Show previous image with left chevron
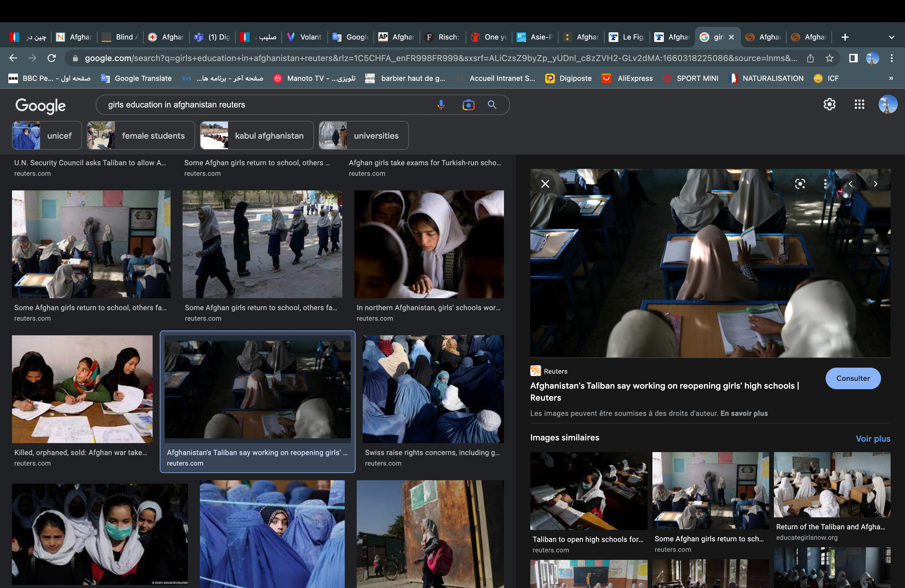Viewport: 905px width, 588px height. [850, 184]
